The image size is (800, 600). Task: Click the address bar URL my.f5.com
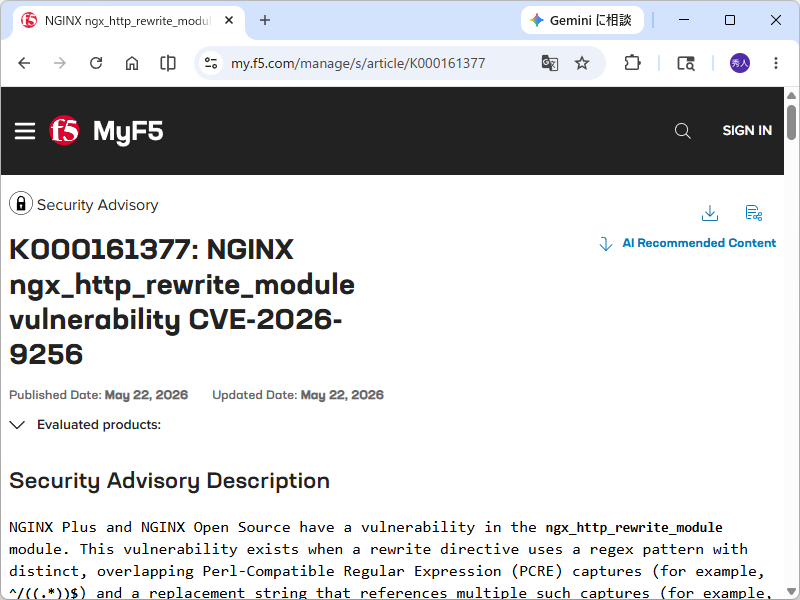tap(358, 63)
